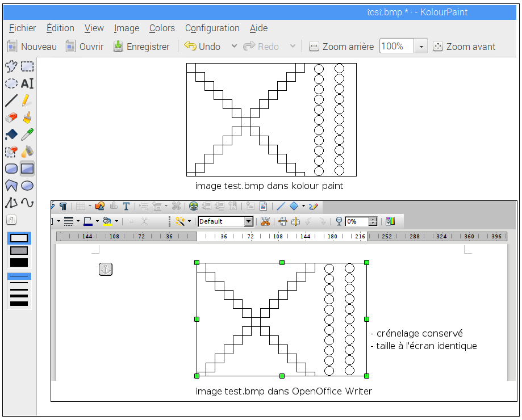Select the free-form selection tool

(11, 66)
